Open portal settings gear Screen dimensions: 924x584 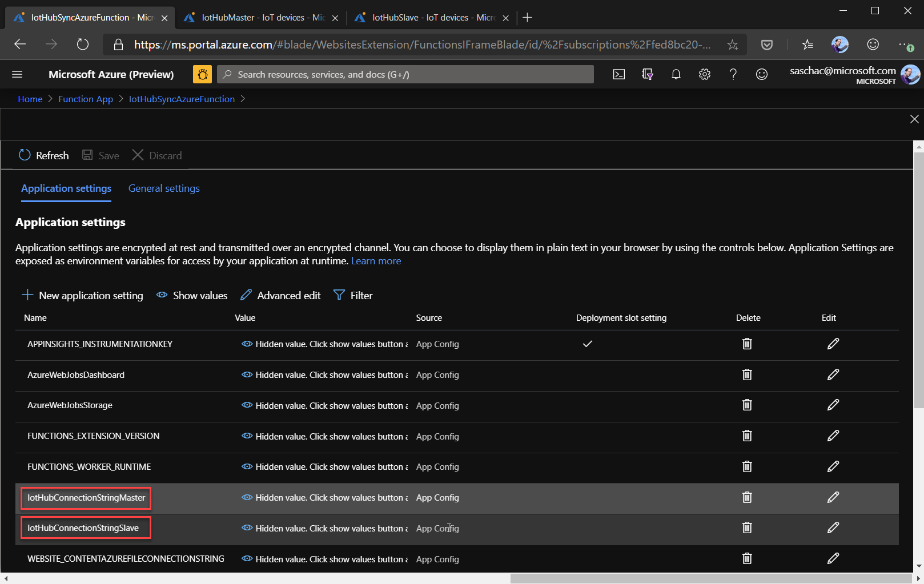pyautogui.click(x=705, y=74)
